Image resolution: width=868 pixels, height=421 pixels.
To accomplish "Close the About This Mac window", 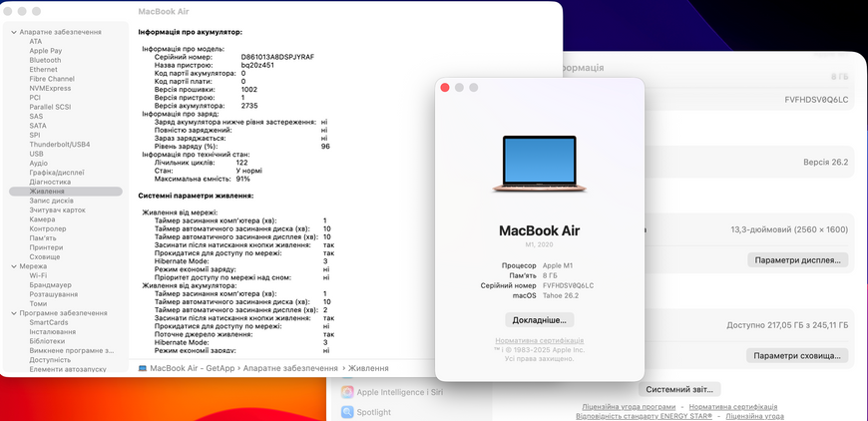I will coord(445,88).
